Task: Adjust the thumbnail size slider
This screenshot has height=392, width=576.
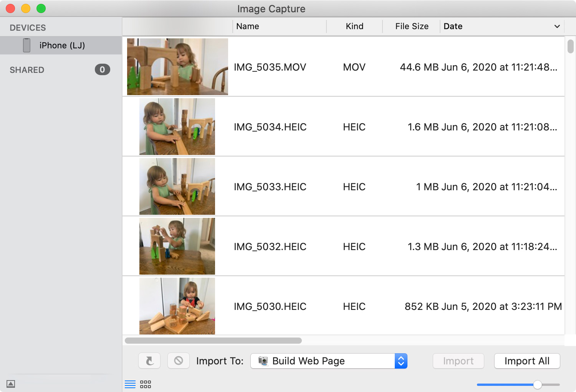Action: tap(537, 385)
